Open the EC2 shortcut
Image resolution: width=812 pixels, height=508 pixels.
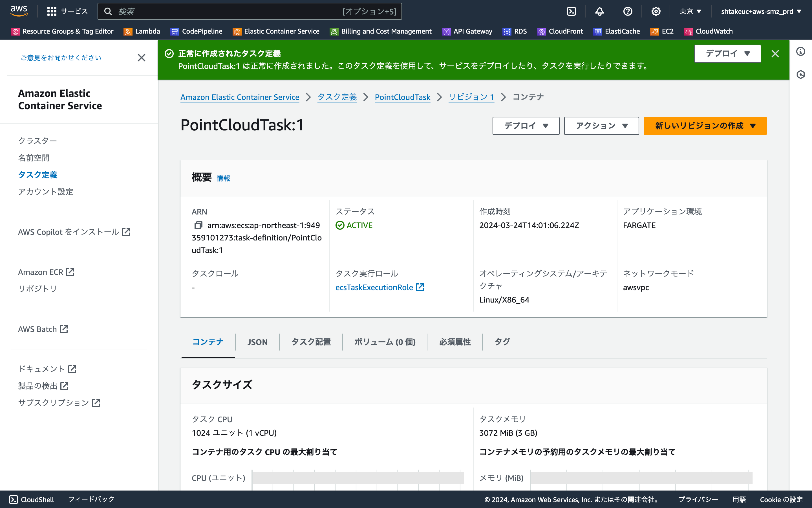pyautogui.click(x=662, y=31)
